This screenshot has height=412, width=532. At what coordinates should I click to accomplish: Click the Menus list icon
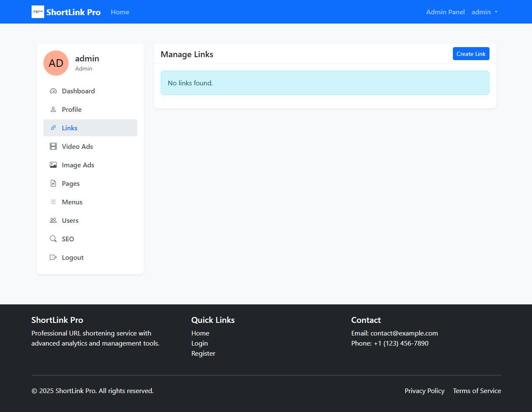(x=53, y=202)
